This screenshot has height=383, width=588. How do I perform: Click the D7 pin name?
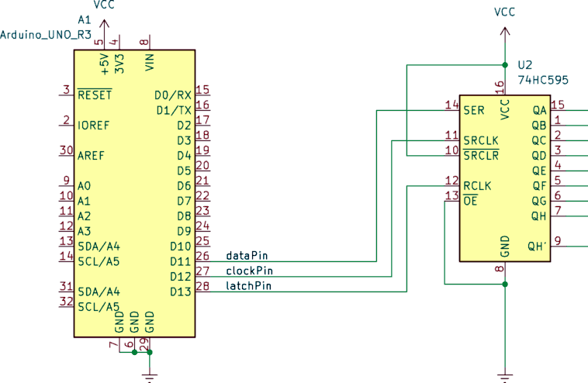point(184,202)
